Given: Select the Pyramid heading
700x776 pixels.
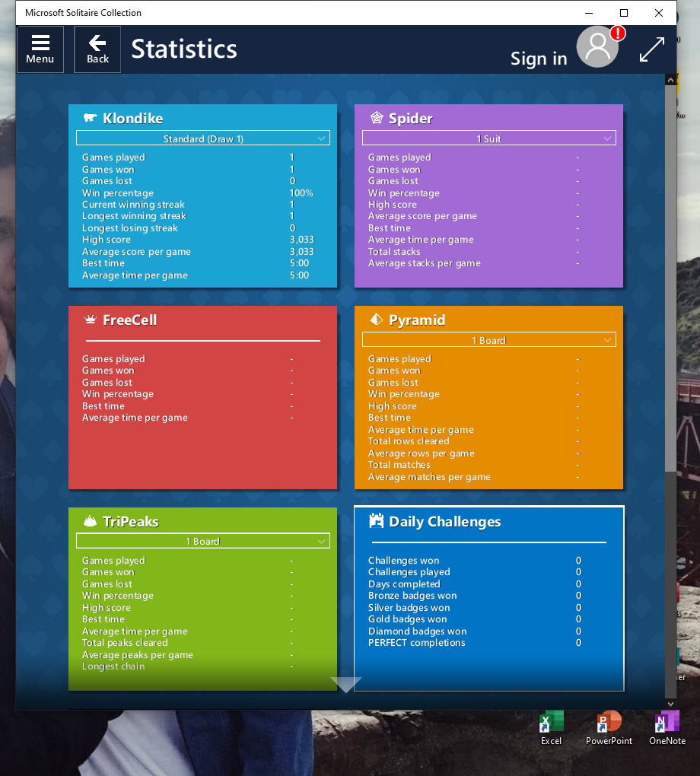Looking at the screenshot, I should (417, 320).
